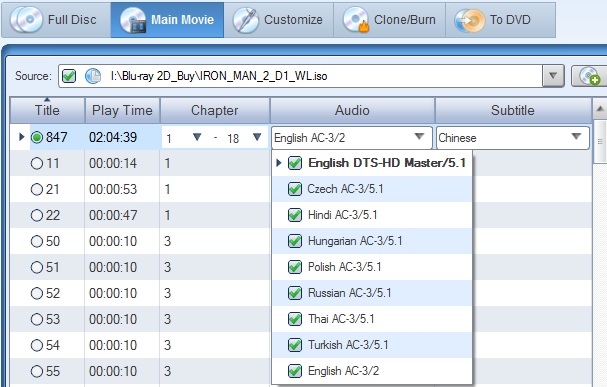This screenshot has height=387, width=607.
Task: Uncheck Thai AC-3/5.1 audio track
Action: coord(295,319)
